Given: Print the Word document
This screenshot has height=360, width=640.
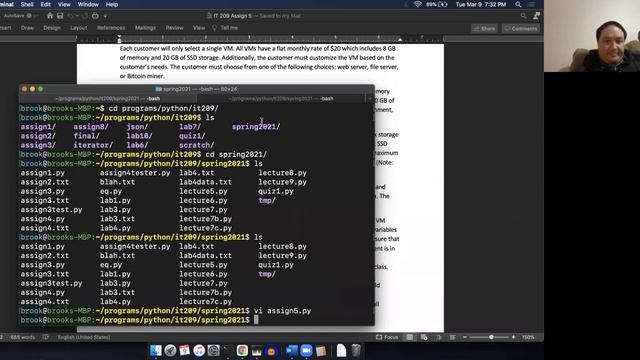Looking at the screenshot, I should [95, 16].
